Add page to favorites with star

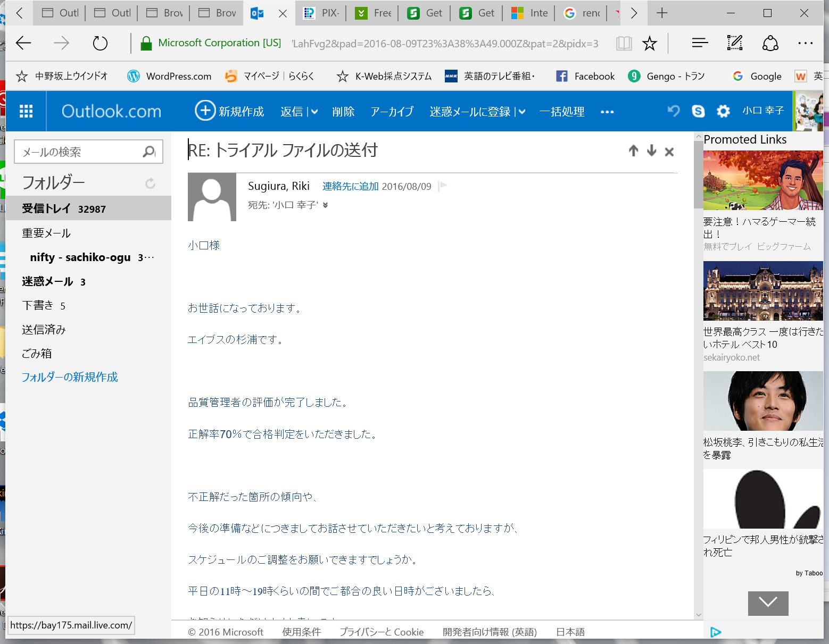pos(649,44)
